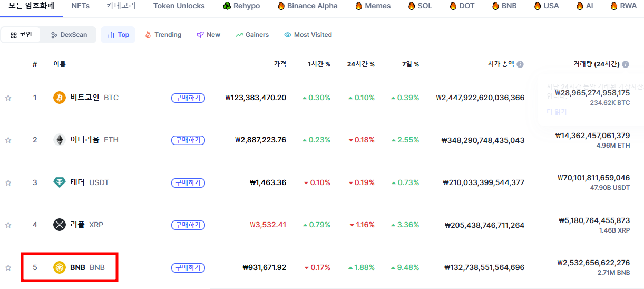644x289 pixels.
Task: Star XRP row for watchlist
Action: (8, 225)
